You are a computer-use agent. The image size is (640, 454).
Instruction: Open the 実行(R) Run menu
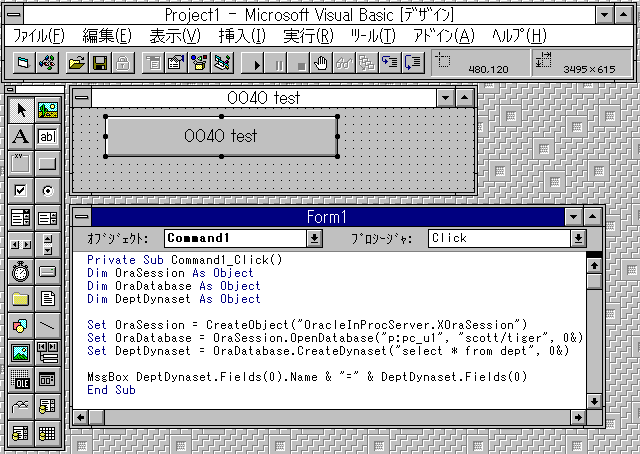[x=308, y=35]
